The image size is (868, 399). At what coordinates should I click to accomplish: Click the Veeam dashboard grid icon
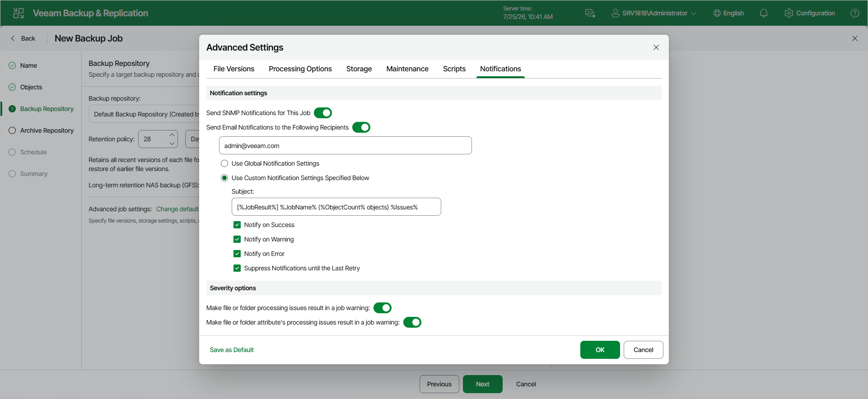(19, 13)
